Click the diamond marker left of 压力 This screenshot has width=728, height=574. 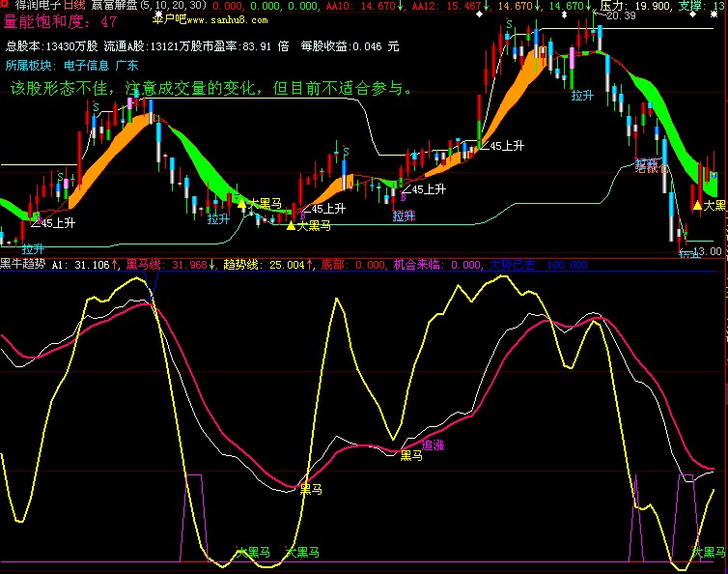click(x=564, y=14)
